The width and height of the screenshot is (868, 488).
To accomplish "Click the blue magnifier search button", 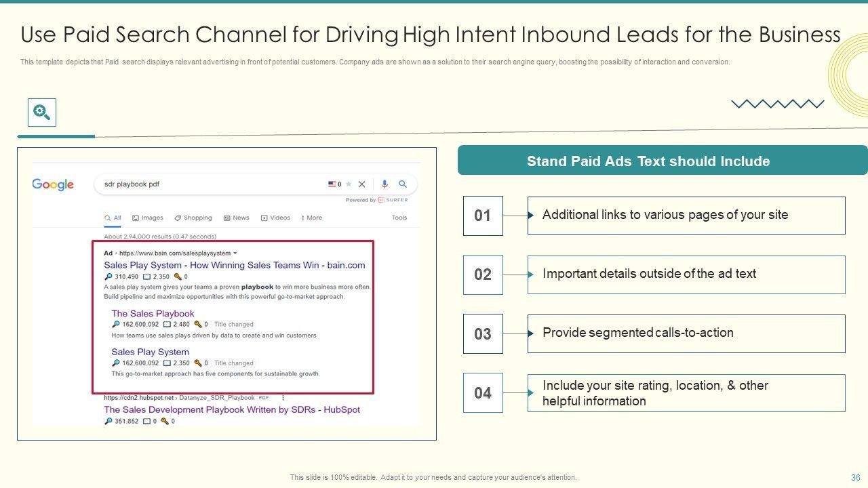I will pyautogui.click(x=403, y=184).
